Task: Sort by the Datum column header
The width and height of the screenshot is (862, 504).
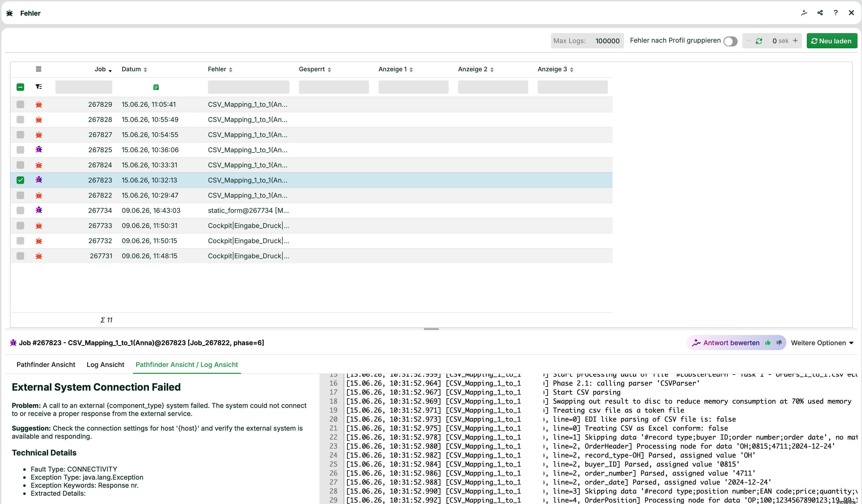Action: tap(135, 69)
